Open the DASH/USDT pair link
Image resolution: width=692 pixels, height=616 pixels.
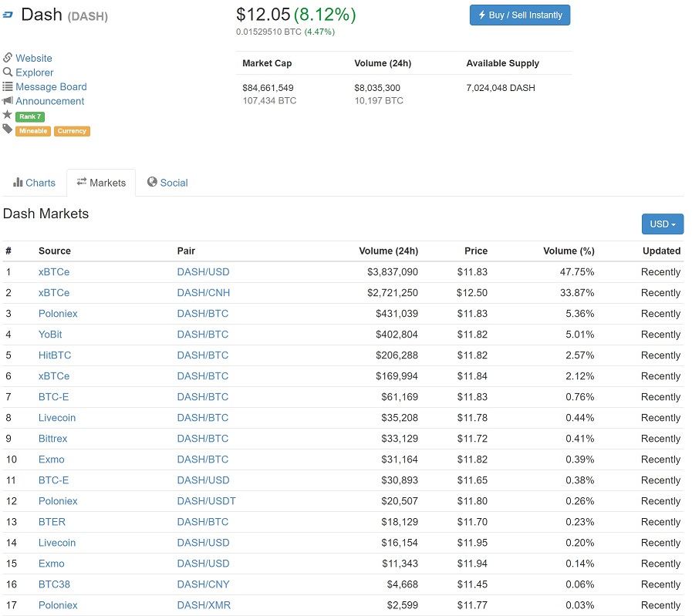(x=207, y=501)
